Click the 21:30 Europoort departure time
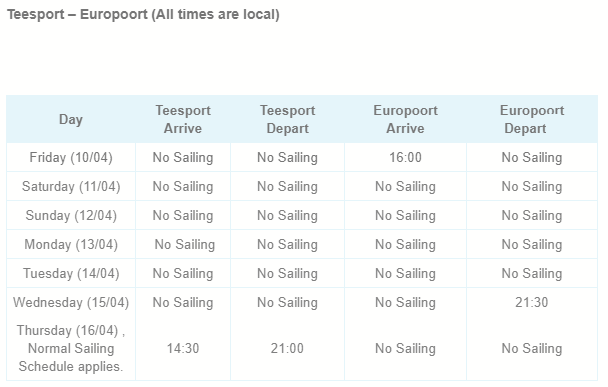 pyautogui.click(x=532, y=302)
